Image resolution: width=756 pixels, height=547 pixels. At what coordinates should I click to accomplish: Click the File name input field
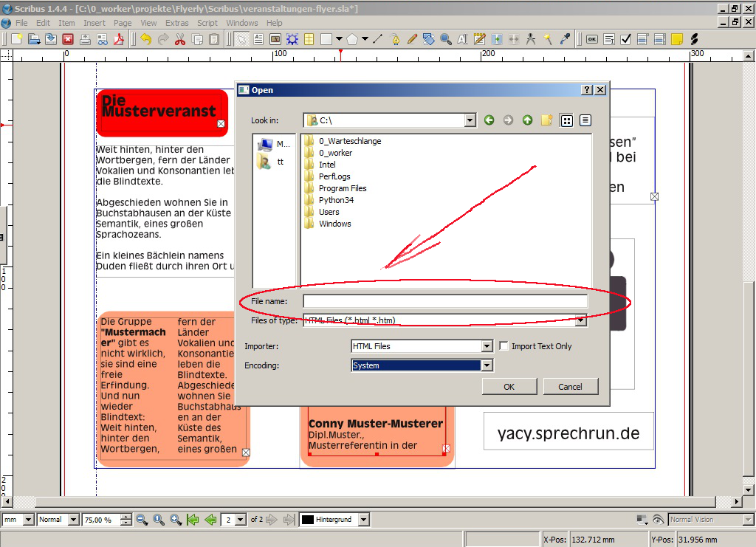click(445, 301)
